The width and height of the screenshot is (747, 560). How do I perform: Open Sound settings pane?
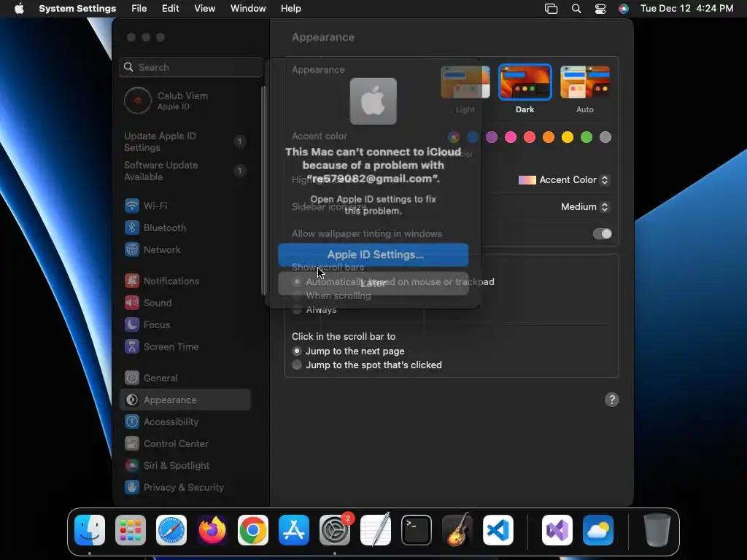(x=185, y=303)
